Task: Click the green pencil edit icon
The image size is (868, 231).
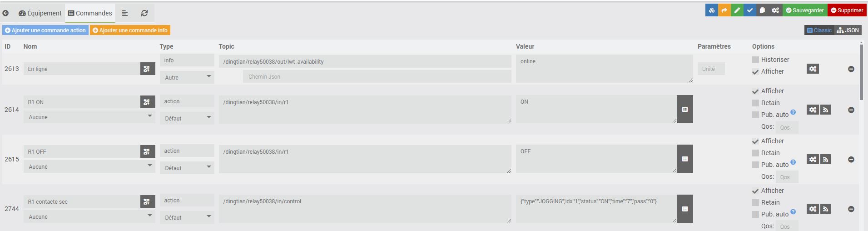Action: click(737, 10)
